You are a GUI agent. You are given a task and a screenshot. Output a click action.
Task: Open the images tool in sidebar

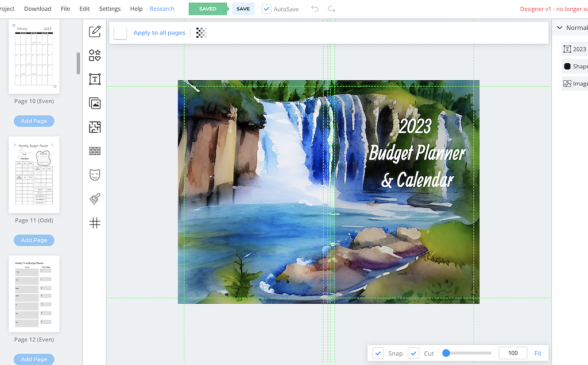95,103
